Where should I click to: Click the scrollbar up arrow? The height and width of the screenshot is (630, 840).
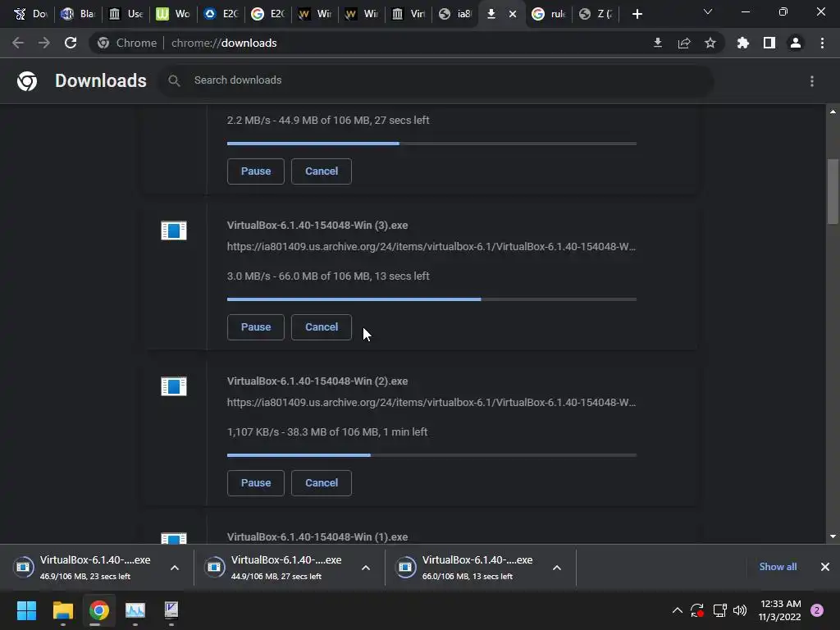click(x=833, y=112)
